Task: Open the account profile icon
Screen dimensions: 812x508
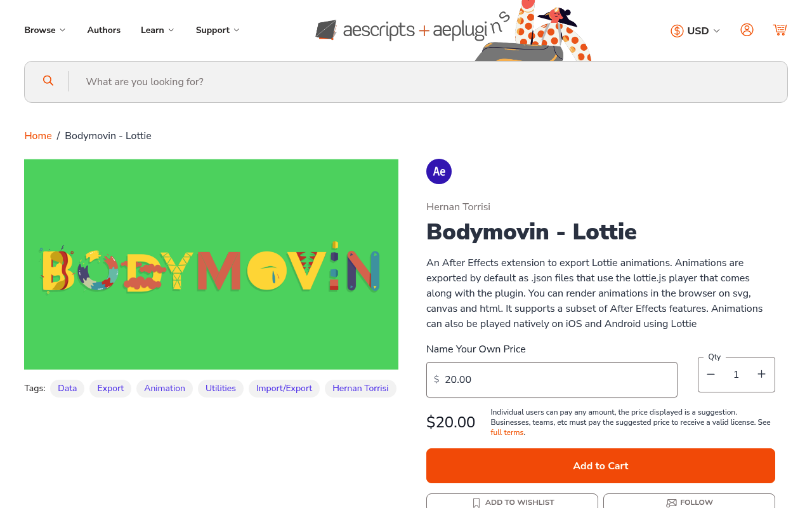Action: point(747,29)
